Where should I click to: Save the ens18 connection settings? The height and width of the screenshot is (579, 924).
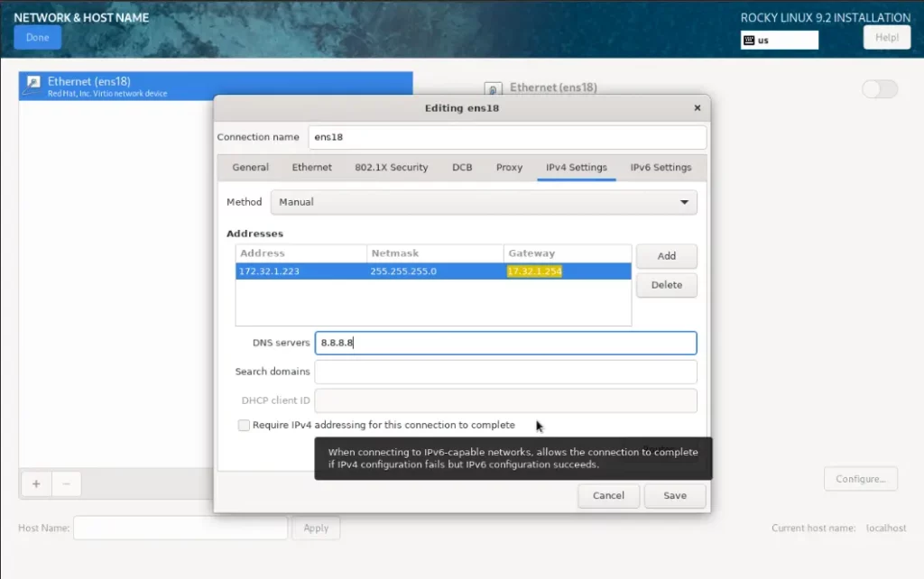click(x=675, y=495)
